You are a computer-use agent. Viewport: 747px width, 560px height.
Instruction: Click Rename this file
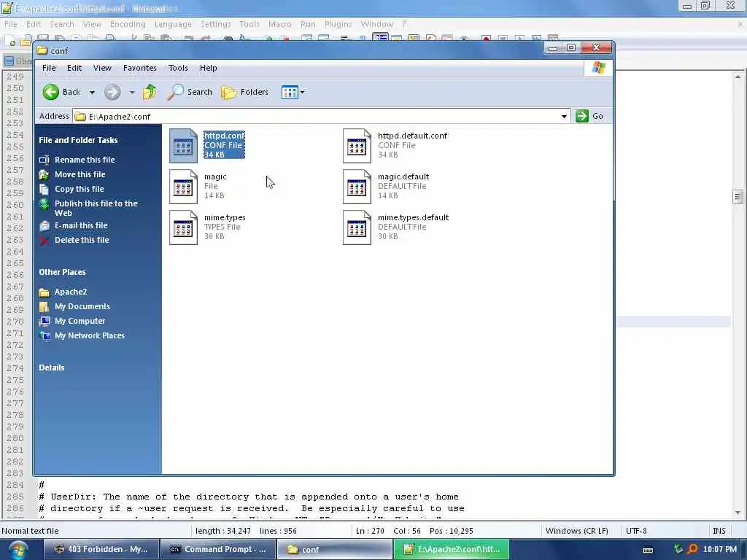[x=85, y=160]
